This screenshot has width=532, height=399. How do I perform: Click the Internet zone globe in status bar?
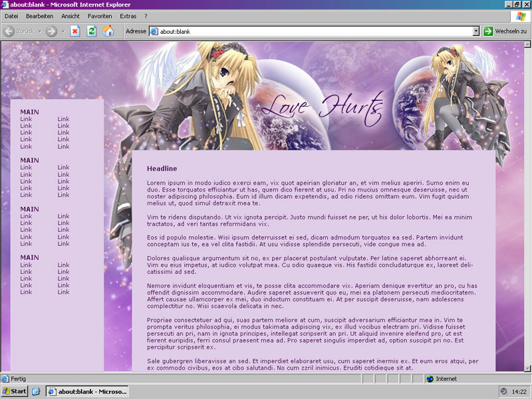coord(430,378)
